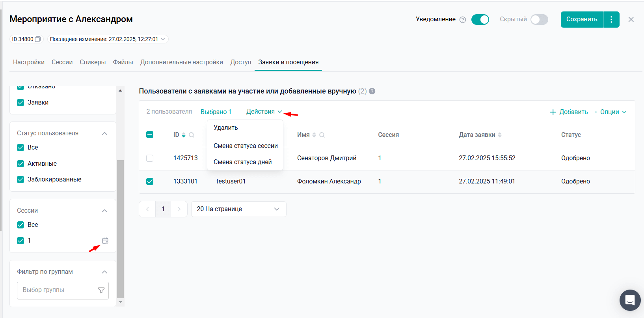Image resolution: width=644 pixels, height=318 pixels.
Task: Collapse the Статус пользователя section
Action: pyautogui.click(x=104, y=133)
